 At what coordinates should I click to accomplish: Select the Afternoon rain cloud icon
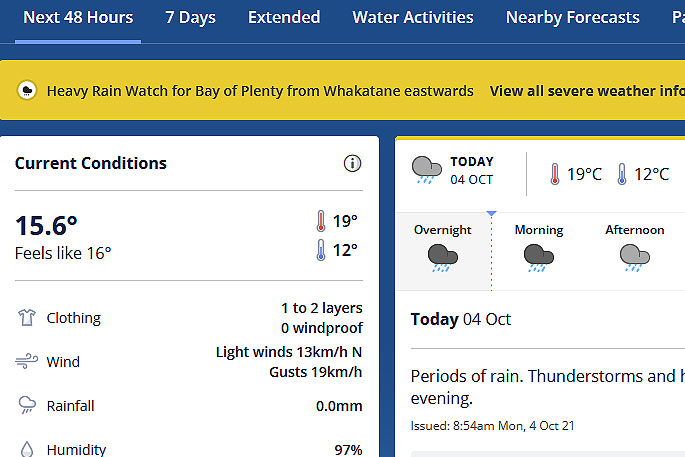point(635,258)
